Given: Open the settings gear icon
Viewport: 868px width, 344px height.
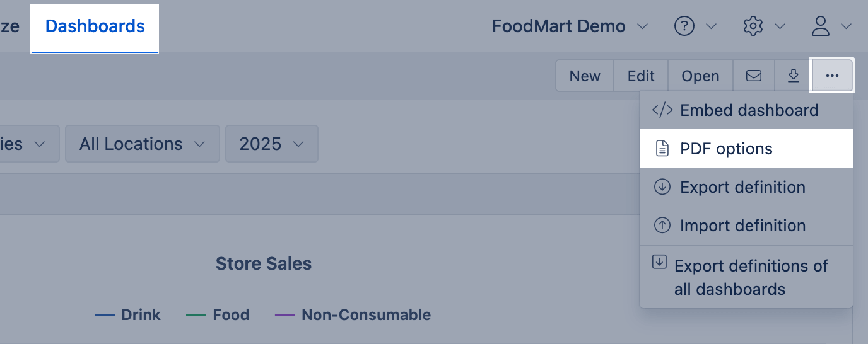Looking at the screenshot, I should tap(753, 26).
